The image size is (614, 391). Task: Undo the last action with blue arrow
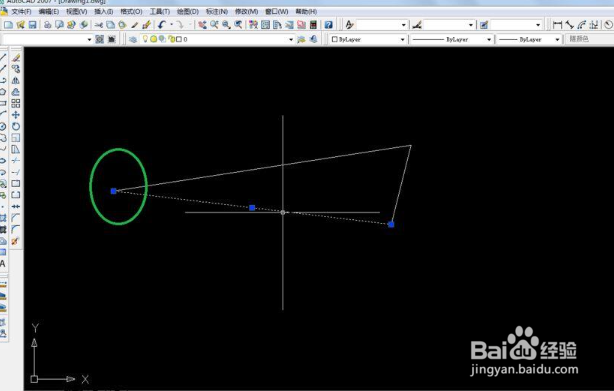pos(162,25)
